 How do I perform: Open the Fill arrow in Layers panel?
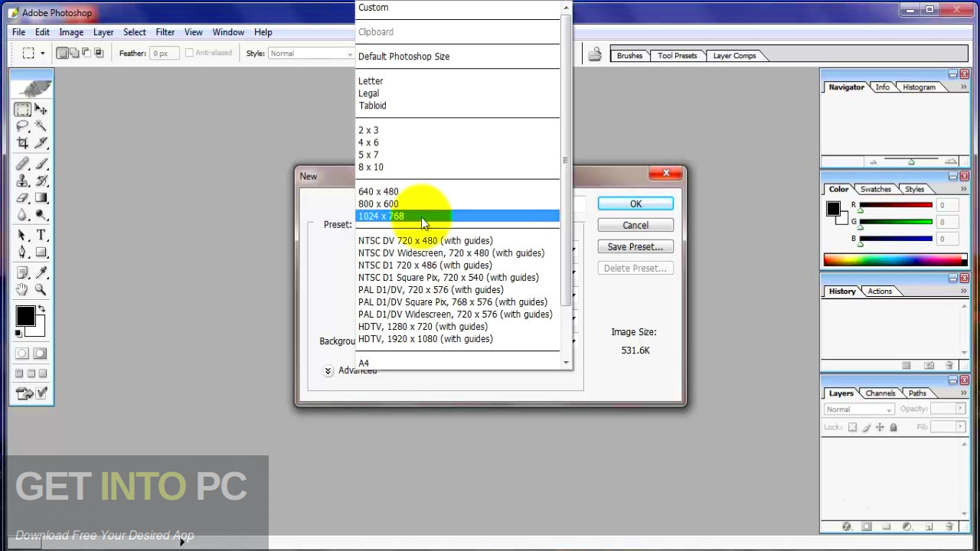coord(960,427)
